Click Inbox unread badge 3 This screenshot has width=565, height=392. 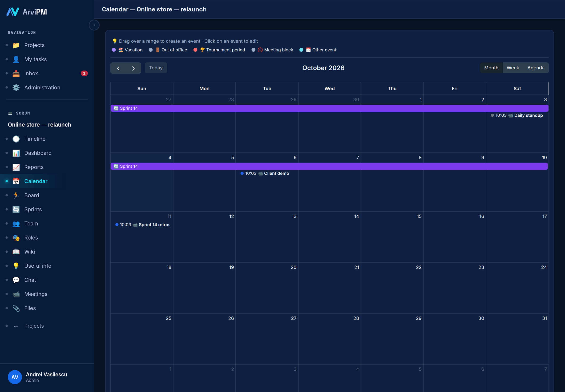(84, 73)
